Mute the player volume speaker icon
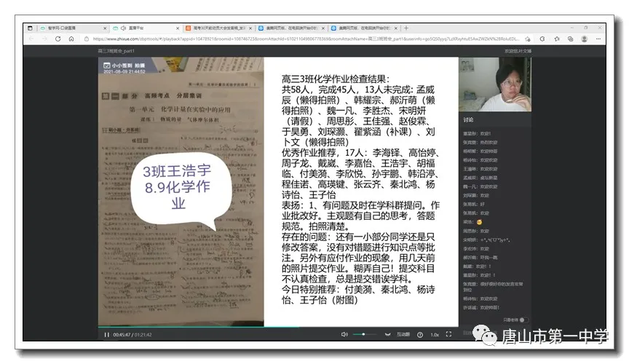The image size is (629, 364). tap(344, 335)
